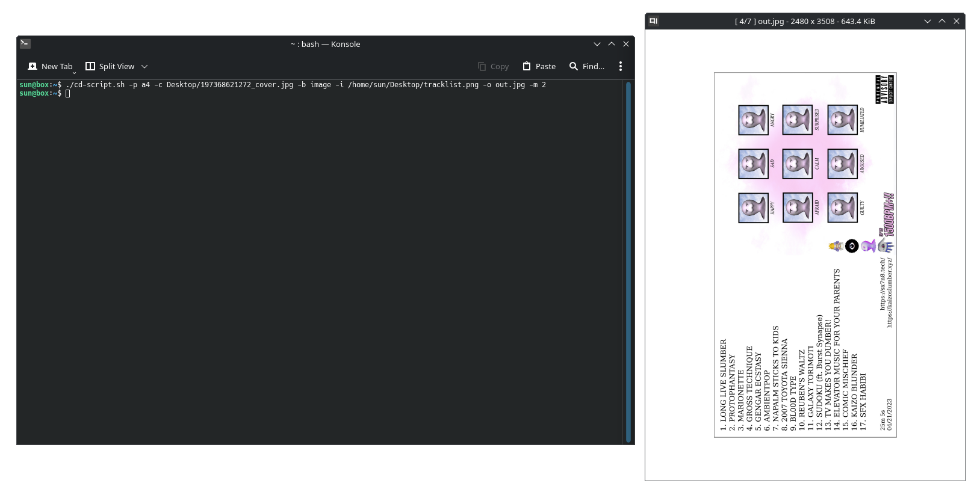980x495 pixels.
Task: Open a New Tab in Konsole
Action: pos(51,66)
